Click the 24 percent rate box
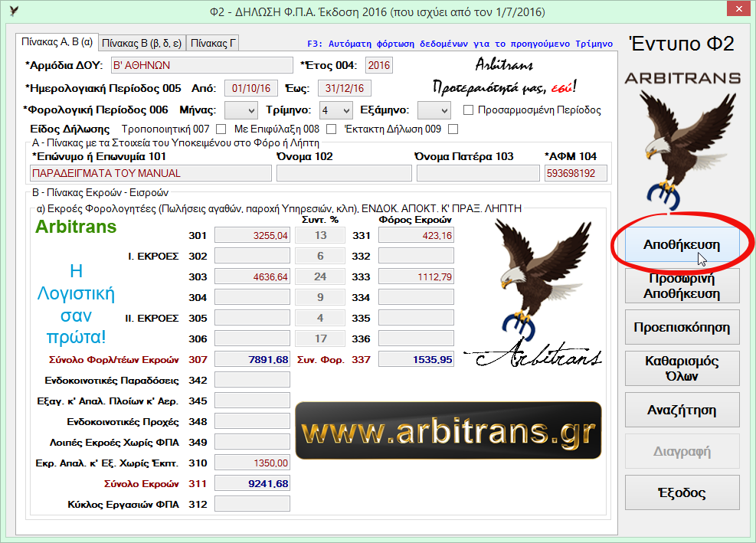This screenshot has height=543, width=756. pos(321,276)
